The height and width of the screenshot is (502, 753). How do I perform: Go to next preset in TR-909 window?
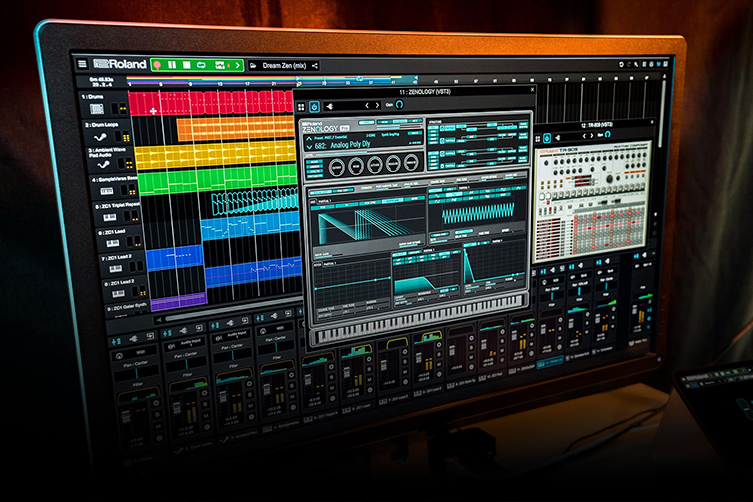click(592, 136)
